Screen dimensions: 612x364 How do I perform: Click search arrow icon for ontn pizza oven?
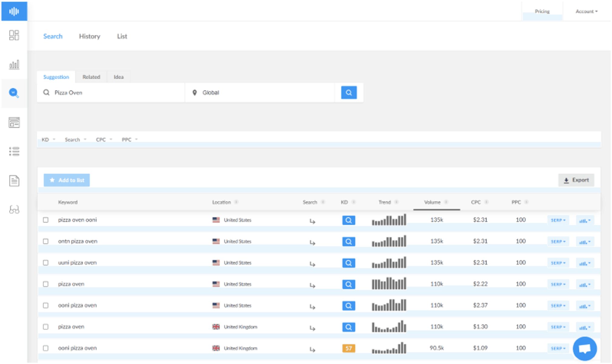(312, 242)
